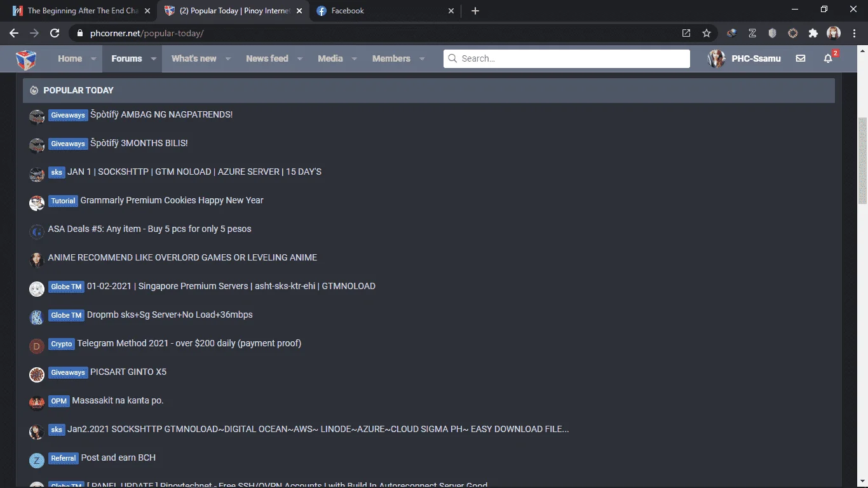Open the Members navigation item

pos(391,58)
